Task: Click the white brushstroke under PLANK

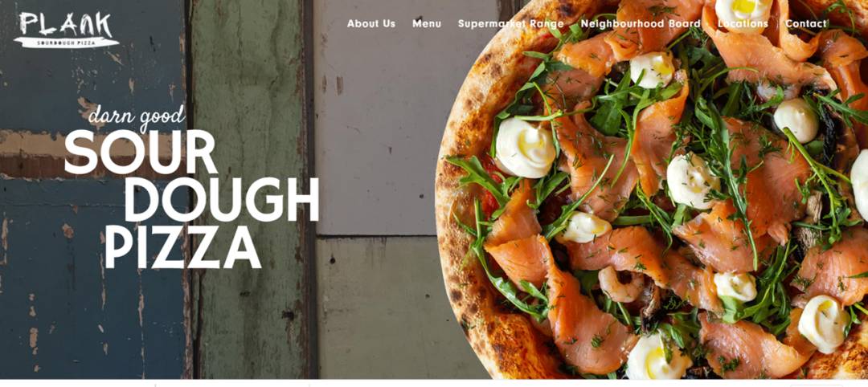Action: [x=67, y=42]
